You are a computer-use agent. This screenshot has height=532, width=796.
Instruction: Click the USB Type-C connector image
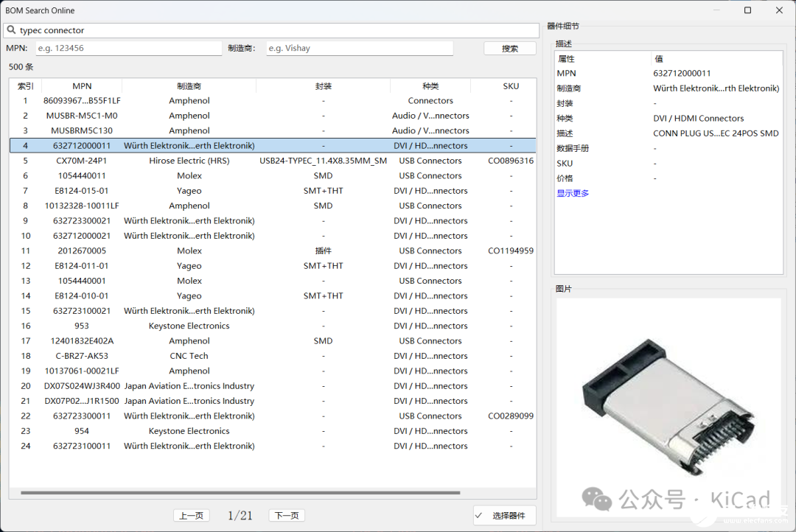668,406
